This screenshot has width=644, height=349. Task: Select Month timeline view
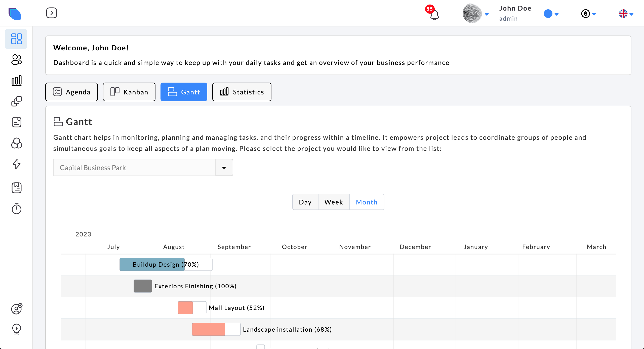(x=367, y=202)
